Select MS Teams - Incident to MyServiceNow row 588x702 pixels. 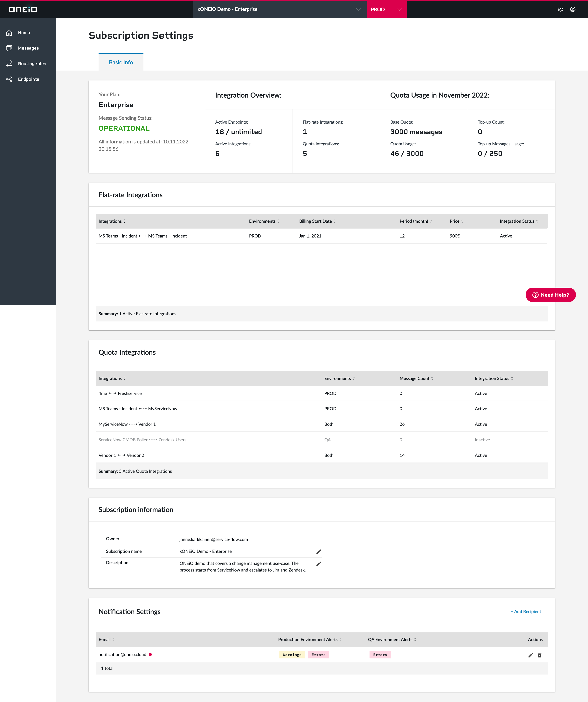click(x=322, y=409)
